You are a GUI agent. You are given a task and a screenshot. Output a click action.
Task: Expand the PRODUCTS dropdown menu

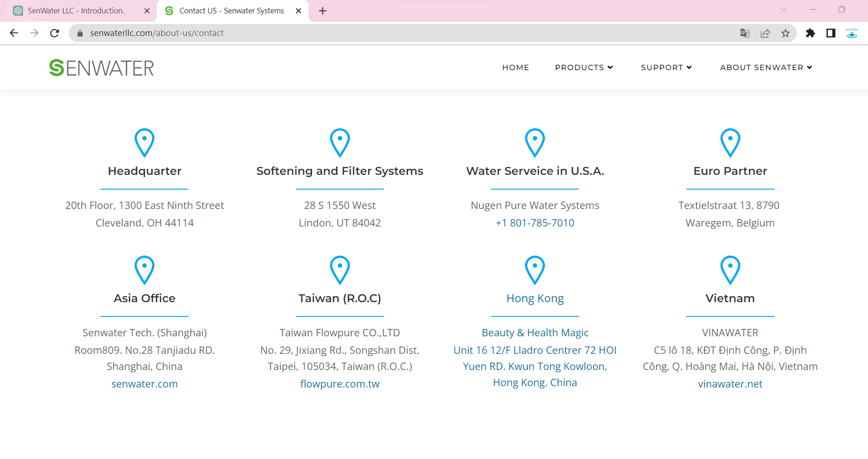pyautogui.click(x=584, y=67)
